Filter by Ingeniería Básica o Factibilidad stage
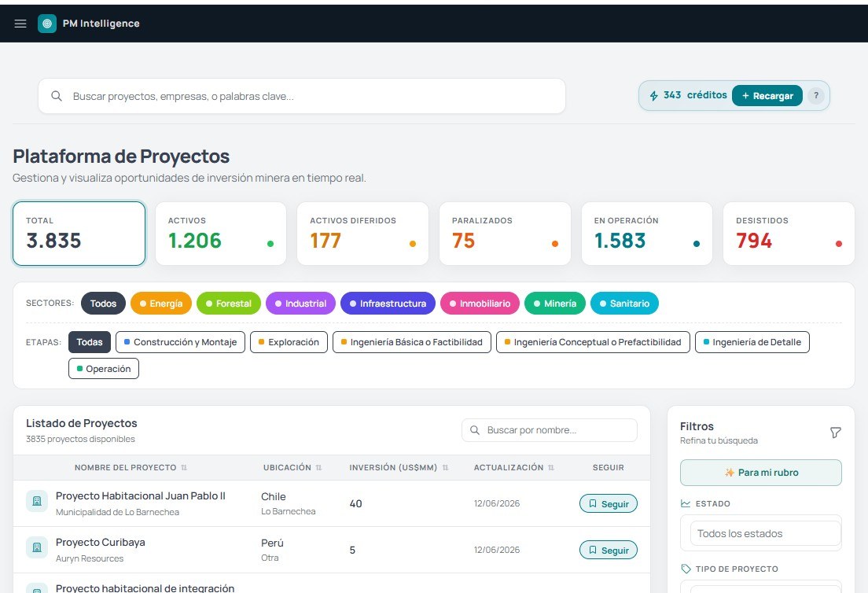868x593 pixels. pyautogui.click(x=412, y=342)
